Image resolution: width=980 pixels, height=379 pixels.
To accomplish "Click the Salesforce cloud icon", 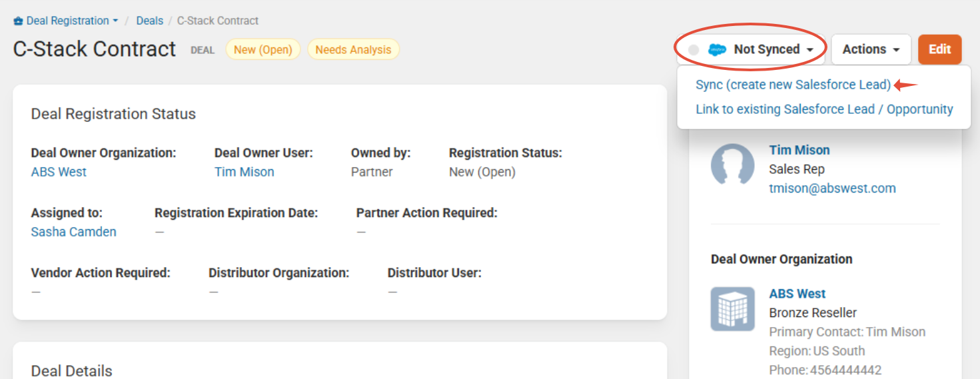I will point(717,50).
